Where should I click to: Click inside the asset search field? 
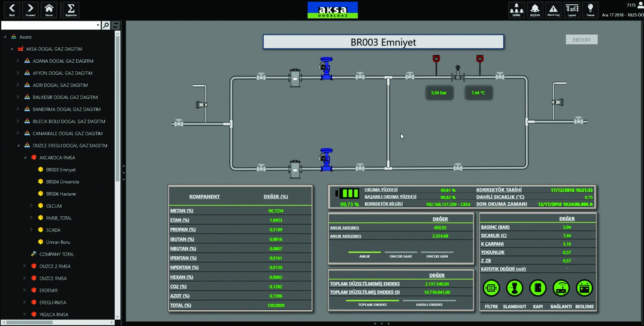pos(49,25)
